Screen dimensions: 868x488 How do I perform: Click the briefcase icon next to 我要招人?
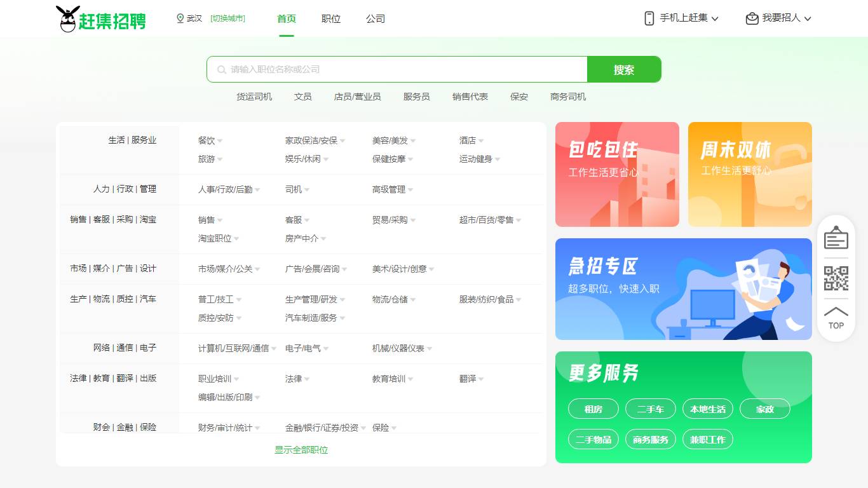[751, 18]
